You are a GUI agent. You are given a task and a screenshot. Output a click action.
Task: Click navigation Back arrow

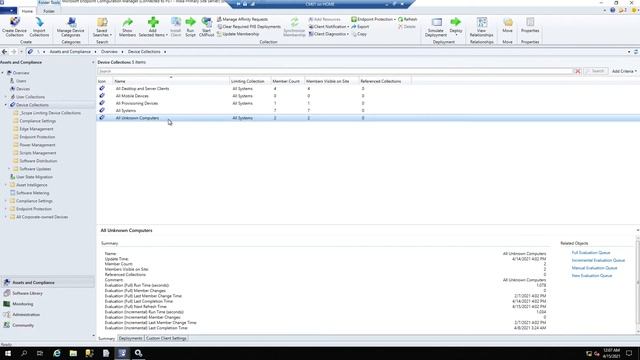tap(4, 52)
